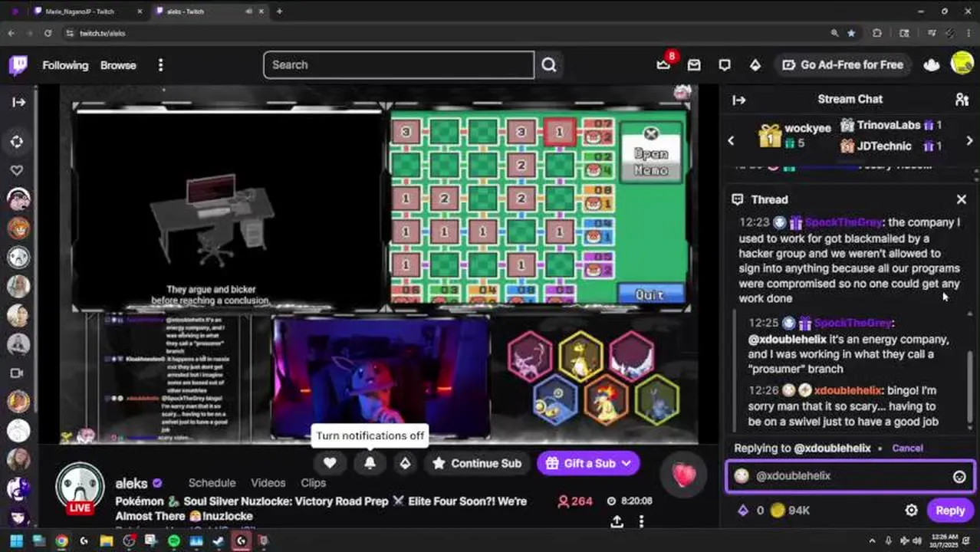Open File Explorer folder on taskbar
Viewport: 980px width, 552px height.
tap(107, 540)
